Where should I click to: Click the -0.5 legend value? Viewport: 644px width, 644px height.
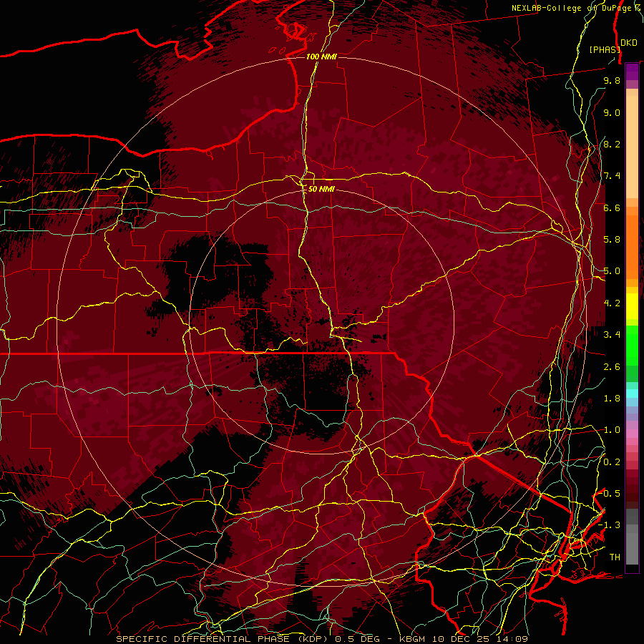point(610,493)
